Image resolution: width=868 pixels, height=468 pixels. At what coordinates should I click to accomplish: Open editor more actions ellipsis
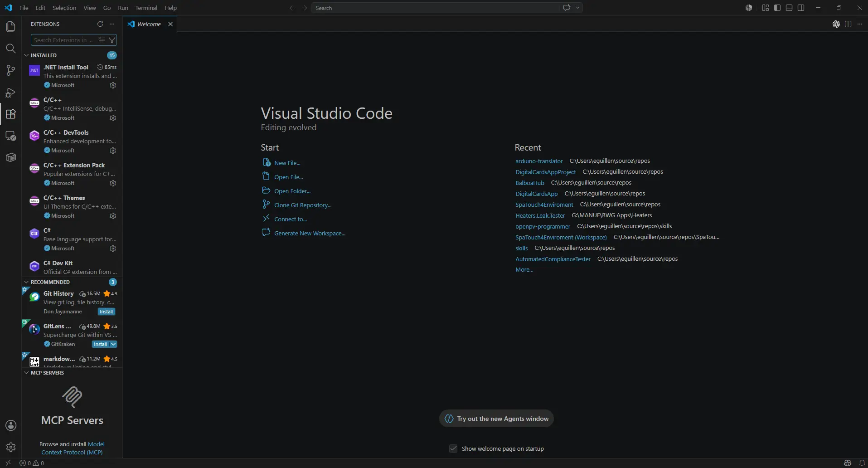pos(860,24)
